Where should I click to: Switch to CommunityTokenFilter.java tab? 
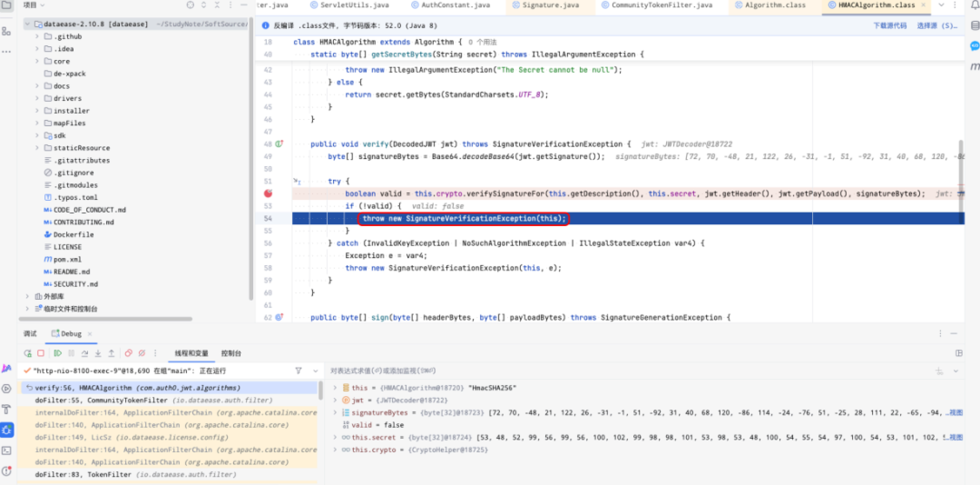click(656, 5)
